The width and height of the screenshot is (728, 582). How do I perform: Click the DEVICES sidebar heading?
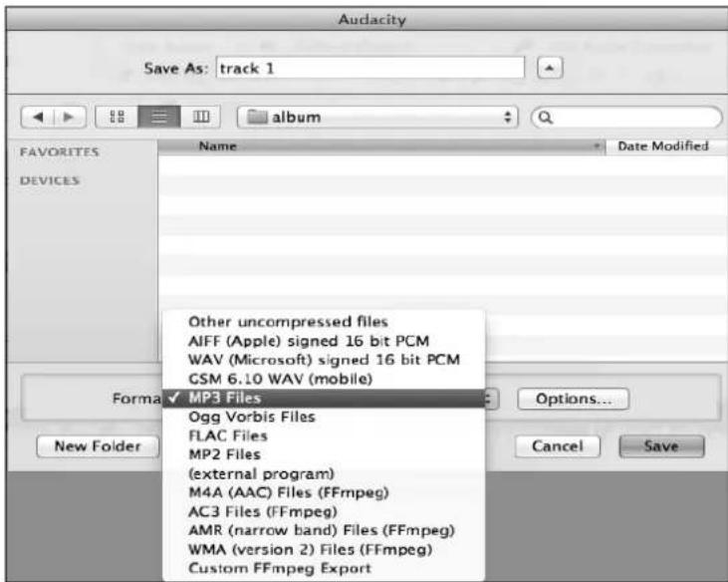click(x=50, y=180)
